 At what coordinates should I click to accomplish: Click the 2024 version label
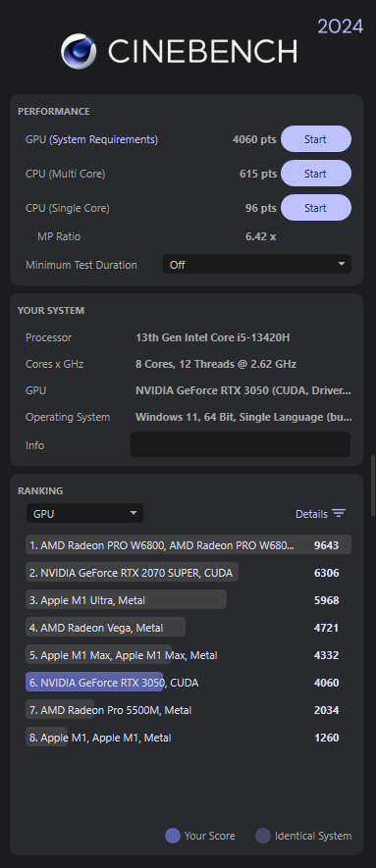[340, 26]
